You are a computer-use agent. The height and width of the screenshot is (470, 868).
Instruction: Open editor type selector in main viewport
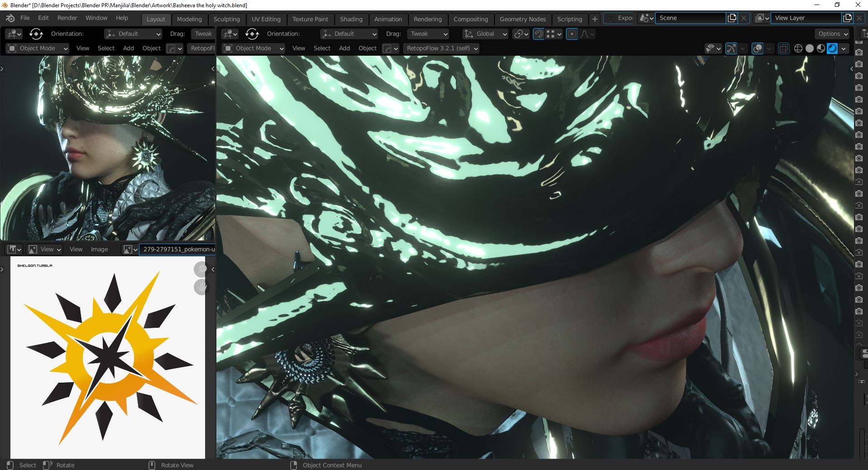[x=230, y=34]
